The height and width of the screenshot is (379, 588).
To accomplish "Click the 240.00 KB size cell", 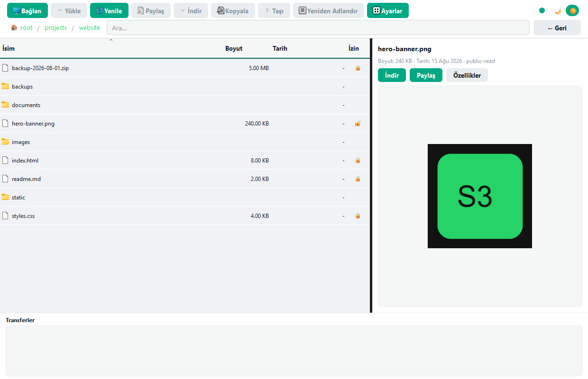I will [x=257, y=124].
